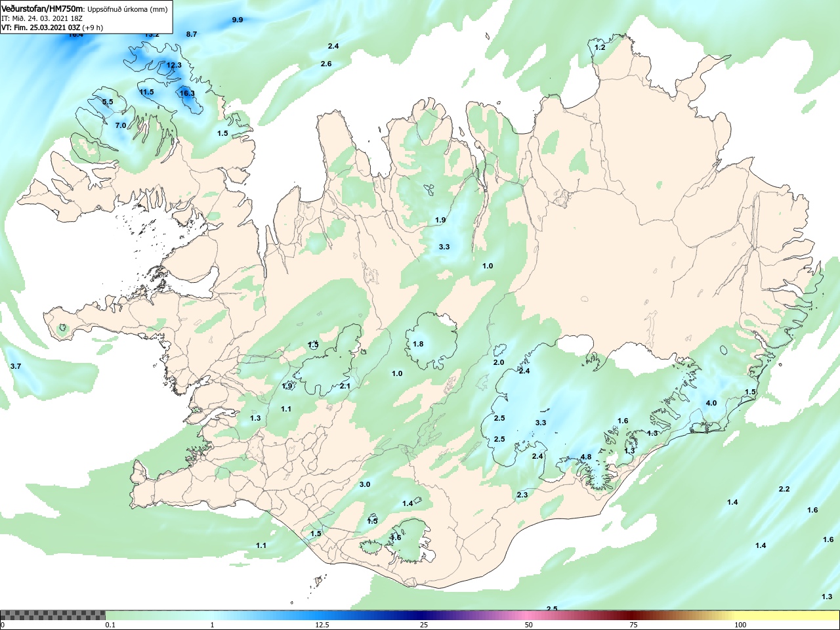Select the 2.2 value over the southeast sea
The image size is (840, 630).
pos(784,489)
